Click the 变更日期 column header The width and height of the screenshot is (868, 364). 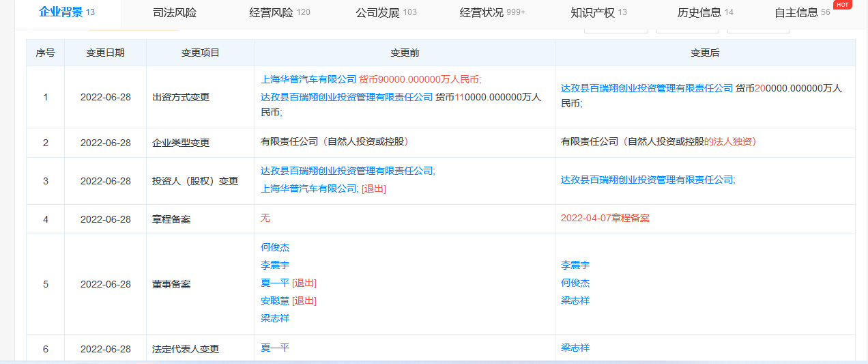[x=106, y=53]
